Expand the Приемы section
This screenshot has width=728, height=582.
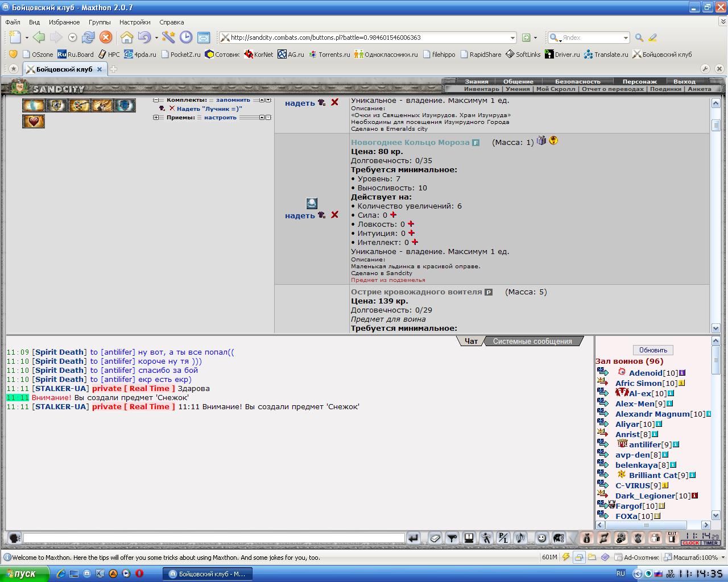pos(156,118)
